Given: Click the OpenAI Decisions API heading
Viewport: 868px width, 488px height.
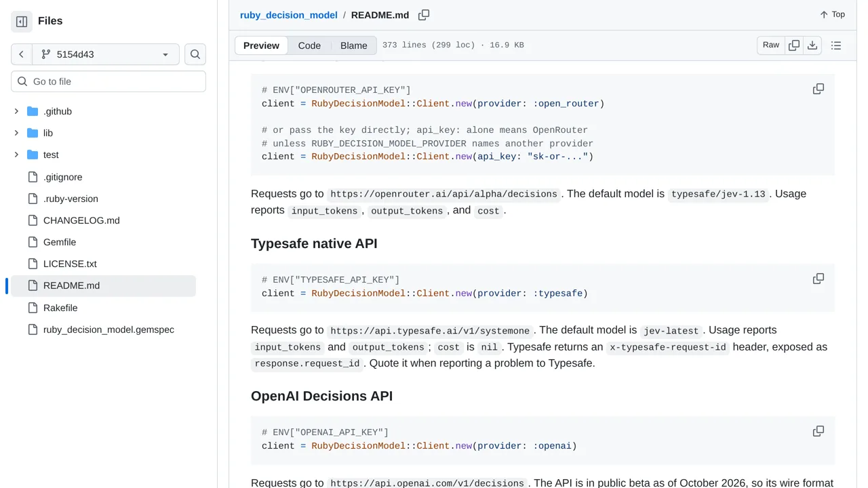Looking at the screenshot, I should pos(321,396).
